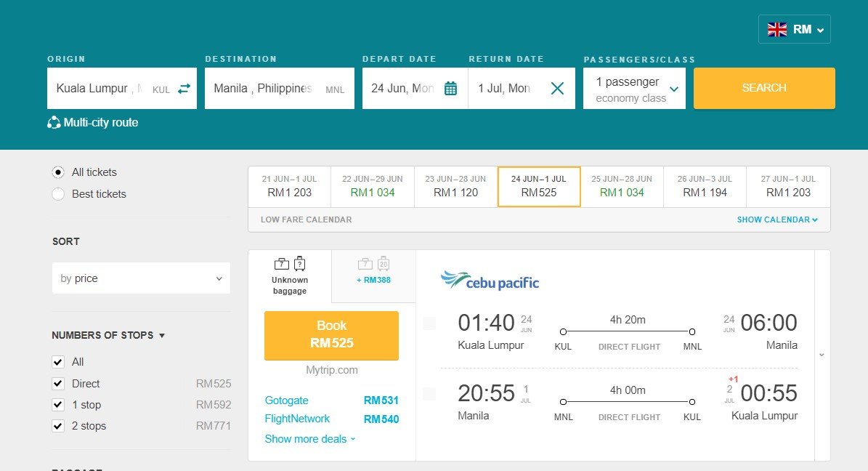This screenshot has width=868, height=471.
Task: Select the 24 Jun–1 Jul RM525 tab
Action: pos(539,187)
